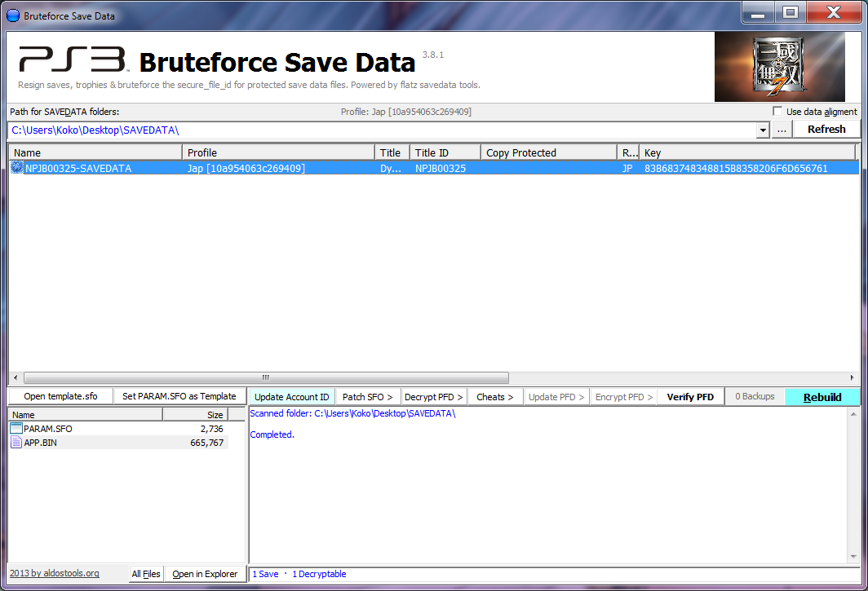Click key value 83B683748348815B8358206F6D656761

(736, 168)
